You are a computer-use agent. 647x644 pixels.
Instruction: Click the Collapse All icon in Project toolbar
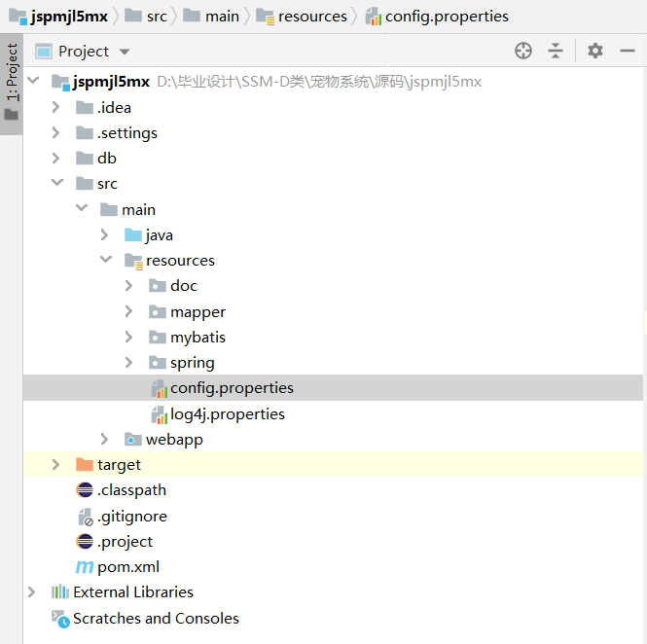555,51
